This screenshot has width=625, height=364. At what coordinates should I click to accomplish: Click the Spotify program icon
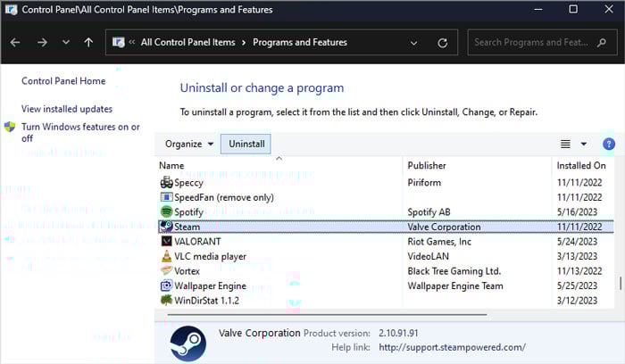(x=166, y=211)
